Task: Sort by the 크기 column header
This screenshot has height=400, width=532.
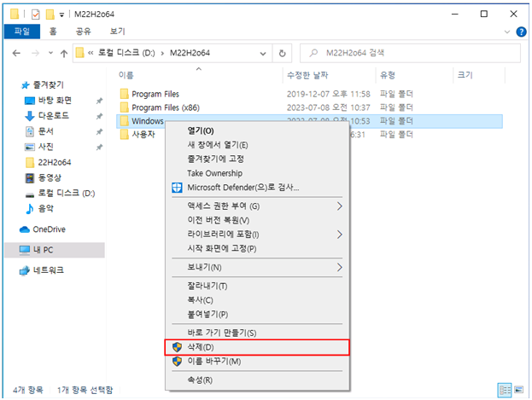Action: pyautogui.click(x=465, y=75)
